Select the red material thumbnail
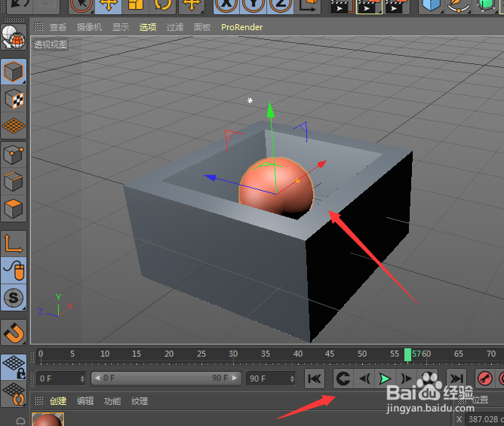 coord(48,419)
